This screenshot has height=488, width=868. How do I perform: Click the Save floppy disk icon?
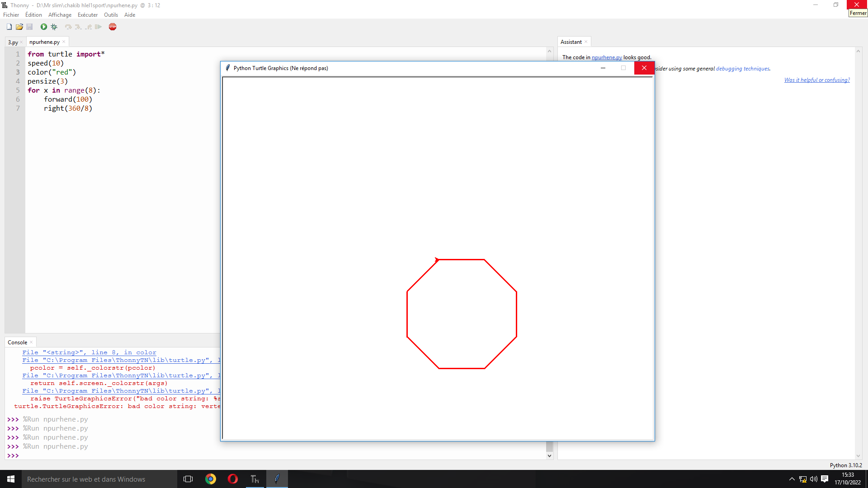tap(29, 27)
